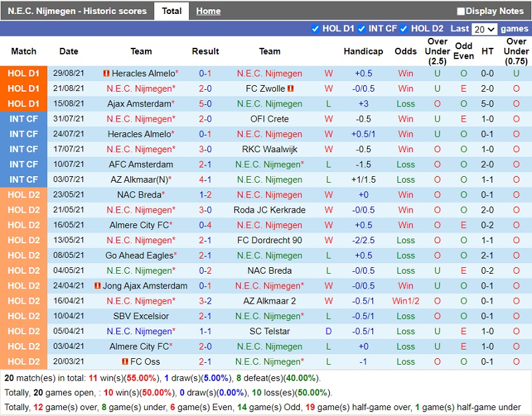The image size is (532, 416).
Task: Open AZ Alkmaar(N) team link
Action: click(x=140, y=179)
